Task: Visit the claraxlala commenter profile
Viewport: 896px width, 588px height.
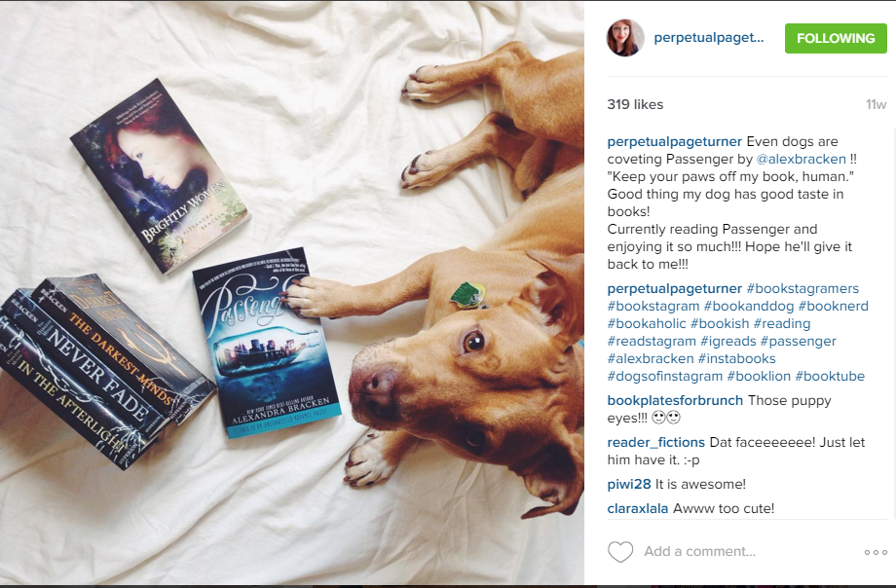Action: point(637,508)
